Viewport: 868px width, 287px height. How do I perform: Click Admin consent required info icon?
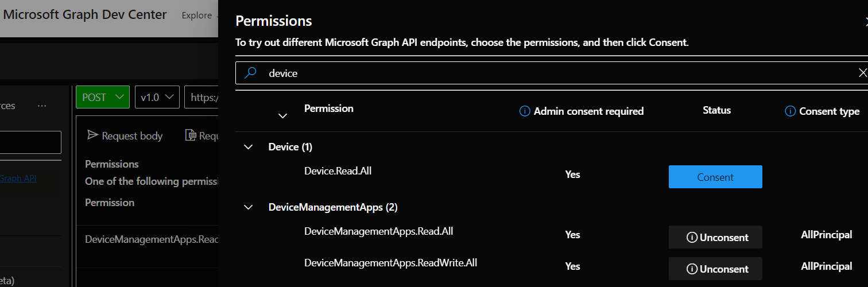tap(524, 111)
